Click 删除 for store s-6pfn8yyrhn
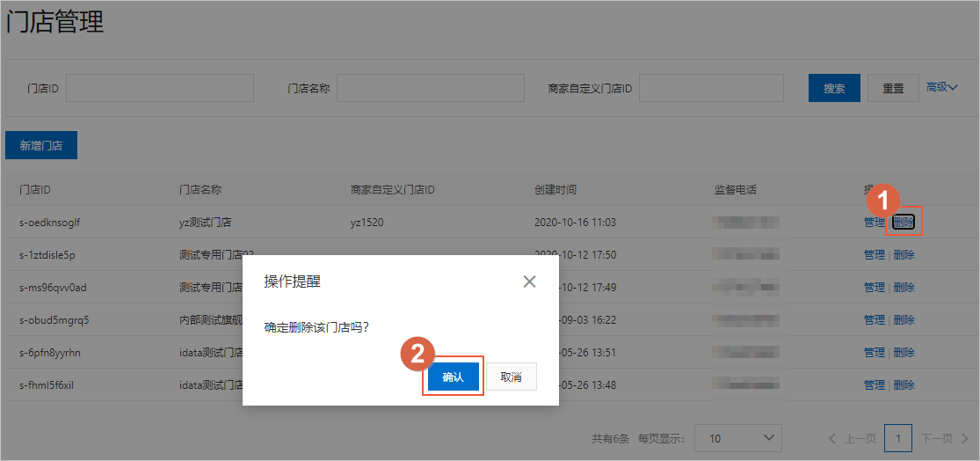 (x=904, y=352)
